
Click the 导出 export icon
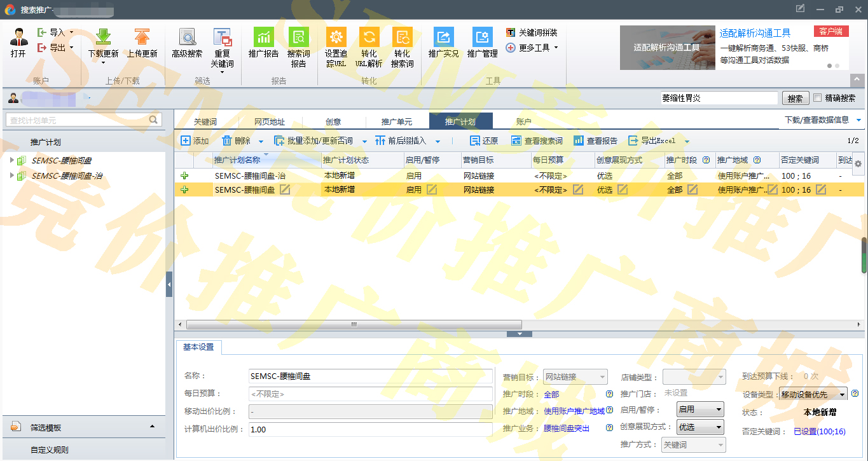[42, 48]
